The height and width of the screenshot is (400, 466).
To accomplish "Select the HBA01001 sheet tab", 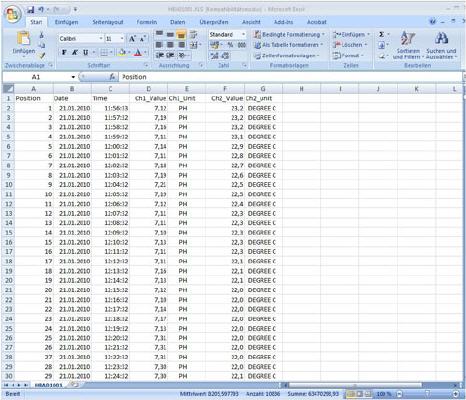I will coord(48,385).
